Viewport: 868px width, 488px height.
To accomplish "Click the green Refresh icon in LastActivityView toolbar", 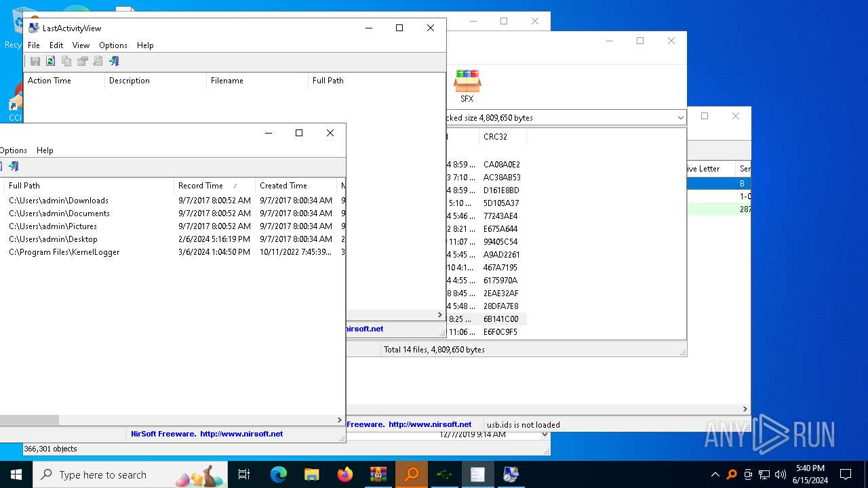I will (51, 61).
